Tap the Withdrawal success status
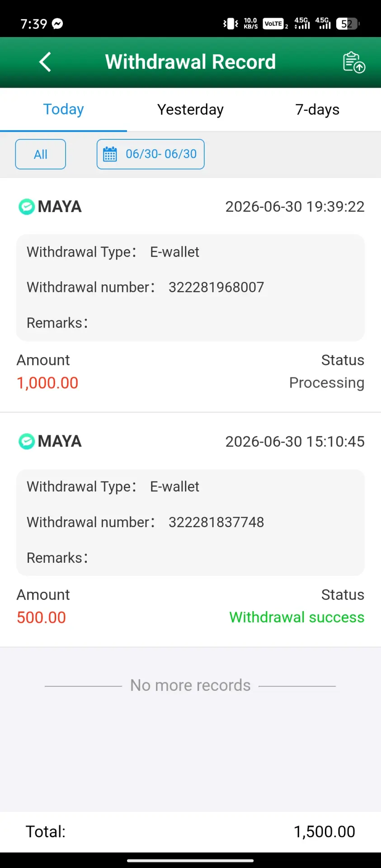This screenshot has height=868, width=381. tap(297, 618)
